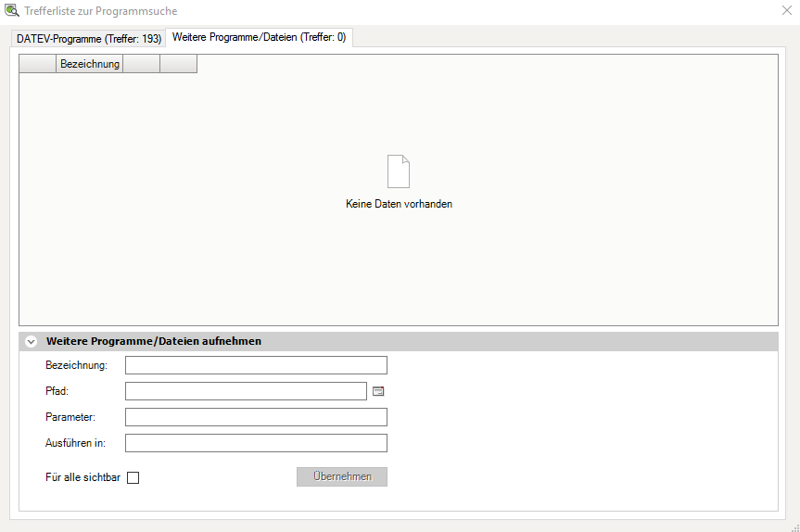This screenshot has height=532, width=800.
Task: Click the 'Ausführen in' input field
Action: [256, 443]
